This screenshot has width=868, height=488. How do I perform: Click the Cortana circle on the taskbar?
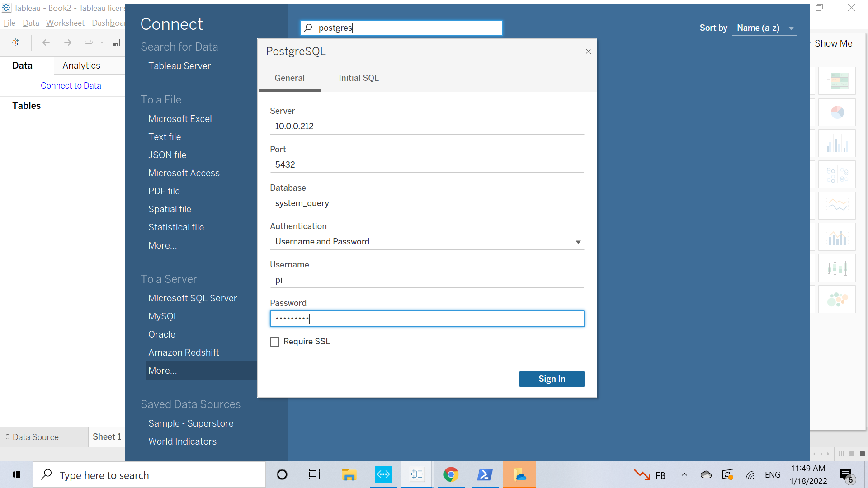click(282, 474)
